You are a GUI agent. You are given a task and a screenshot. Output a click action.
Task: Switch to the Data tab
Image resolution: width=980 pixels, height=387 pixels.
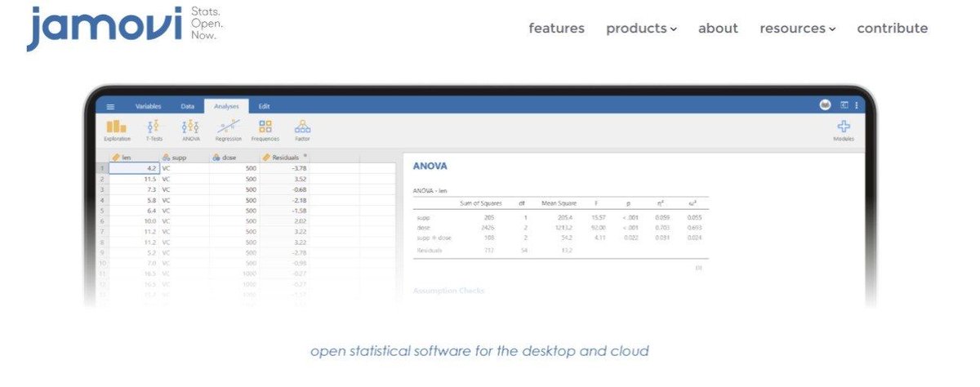(187, 106)
